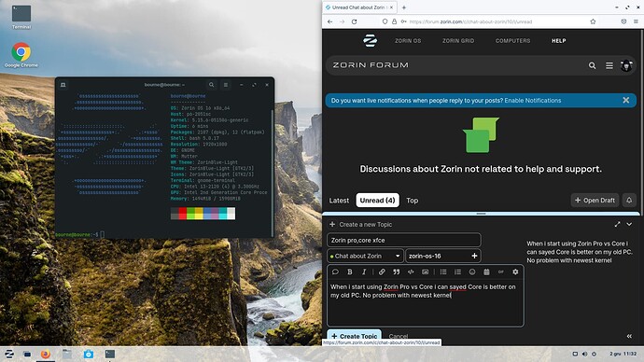Image resolution: width=644 pixels, height=362 pixels.
Task: Open search in the terminal window
Action: 211,85
